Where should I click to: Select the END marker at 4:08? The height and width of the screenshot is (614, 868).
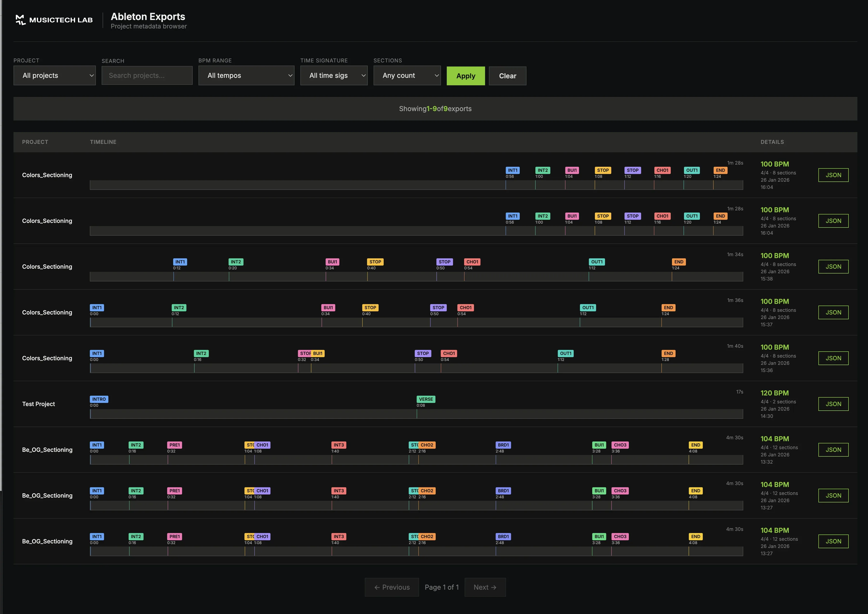point(695,445)
